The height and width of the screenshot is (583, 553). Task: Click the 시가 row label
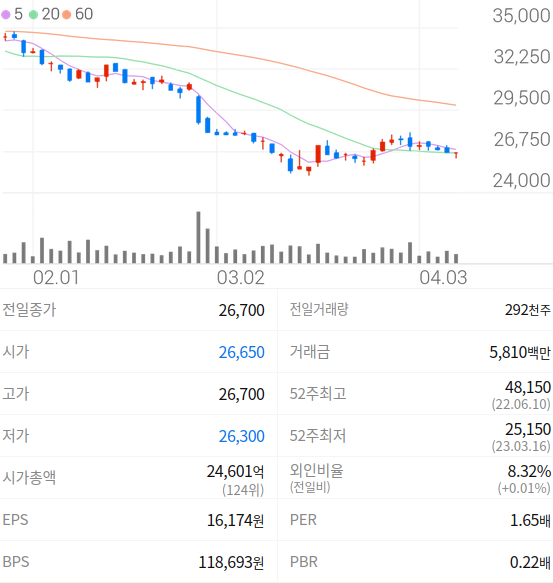point(16,352)
